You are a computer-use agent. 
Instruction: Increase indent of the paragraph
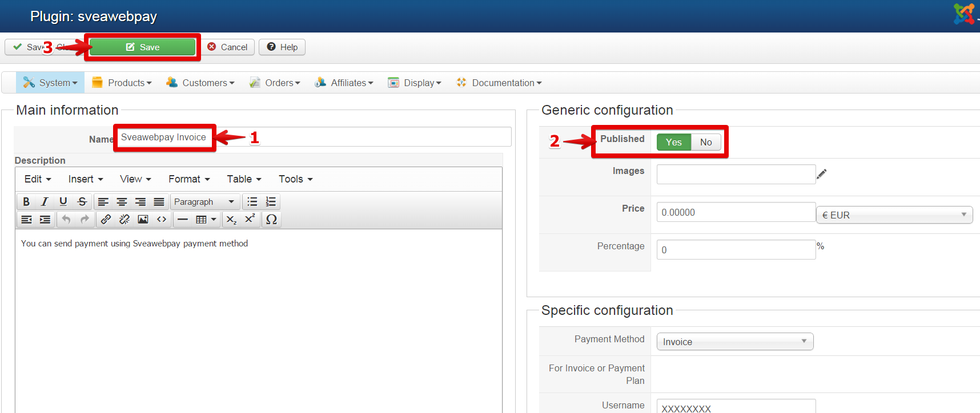pos(45,220)
